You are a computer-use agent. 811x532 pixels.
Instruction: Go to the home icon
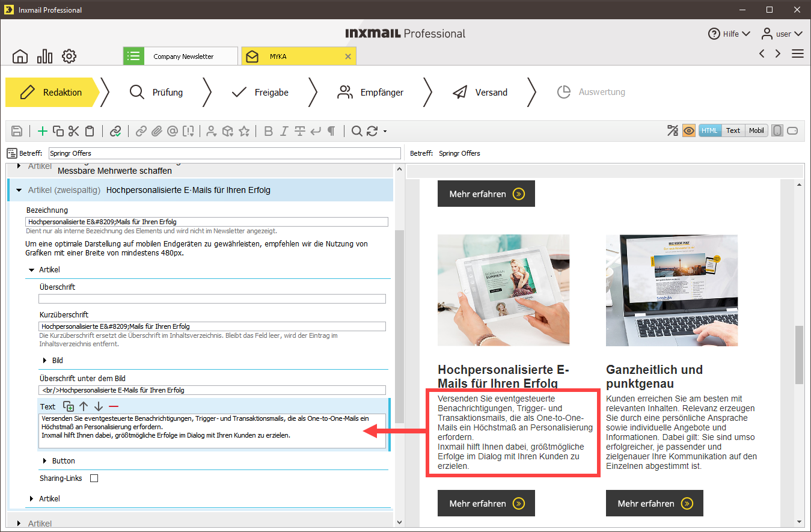[x=20, y=57]
